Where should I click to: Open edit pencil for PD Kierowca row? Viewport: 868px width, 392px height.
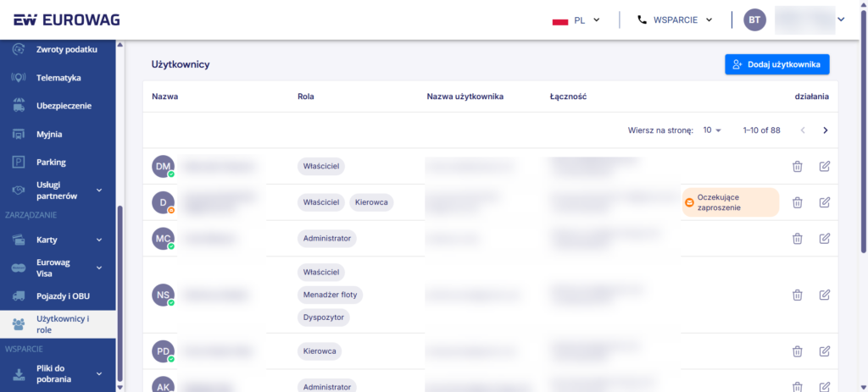(824, 351)
